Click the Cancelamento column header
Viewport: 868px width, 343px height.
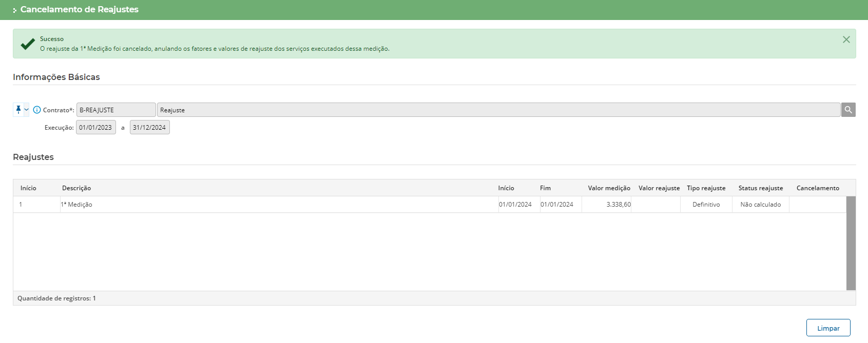click(x=817, y=188)
